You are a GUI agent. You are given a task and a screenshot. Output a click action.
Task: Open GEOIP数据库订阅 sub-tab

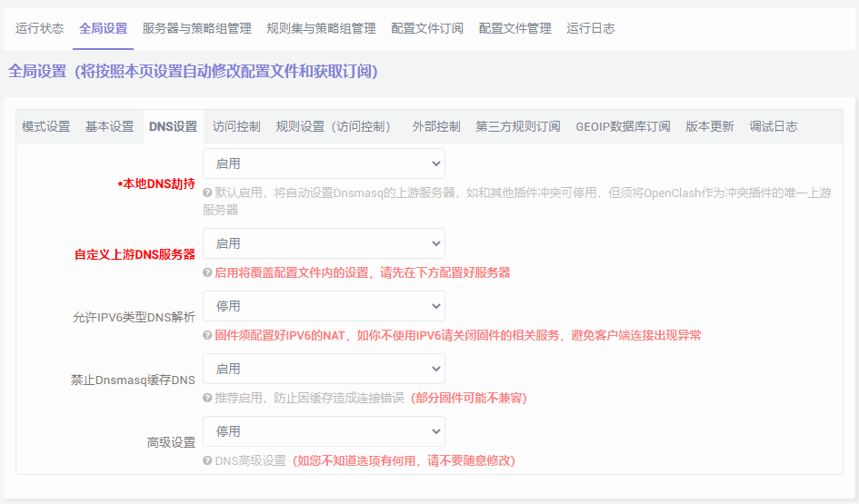coord(623,126)
